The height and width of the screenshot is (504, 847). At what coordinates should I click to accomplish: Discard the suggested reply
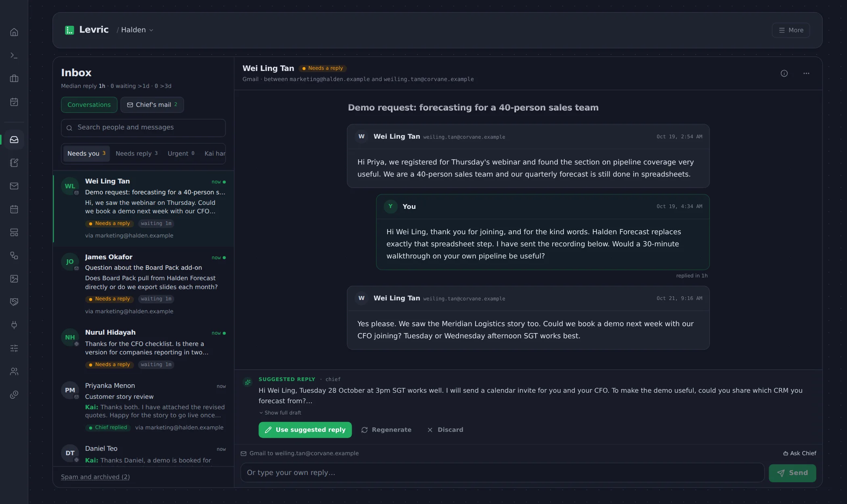coord(445,430)
